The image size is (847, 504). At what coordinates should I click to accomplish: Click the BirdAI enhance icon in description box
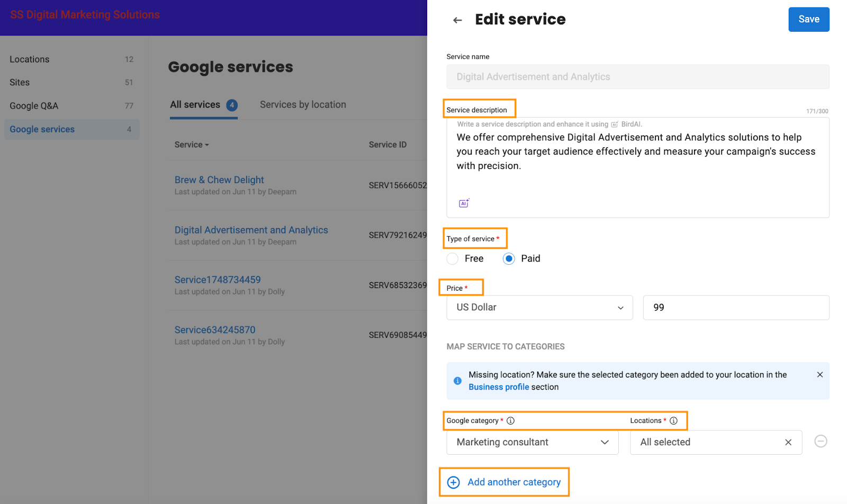point(464,203)
